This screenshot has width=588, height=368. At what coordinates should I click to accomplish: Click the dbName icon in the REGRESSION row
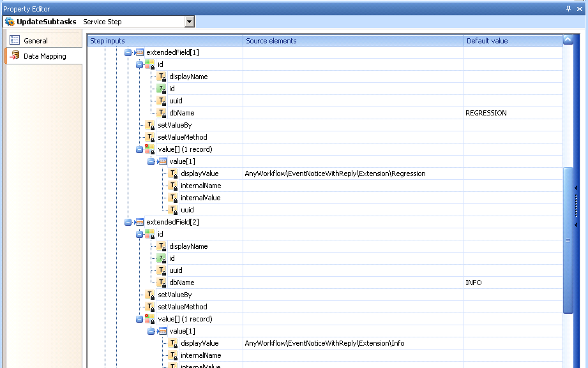162,113
